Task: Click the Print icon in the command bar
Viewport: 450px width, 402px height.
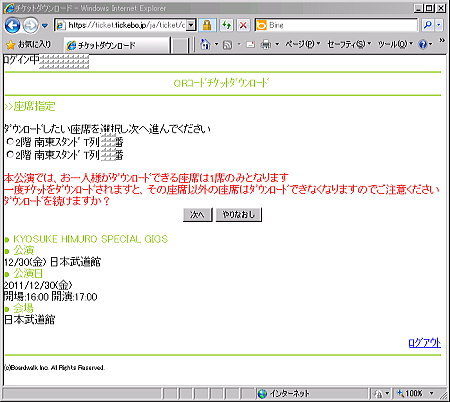Action: pyautogui.click(x=266, y=44)
